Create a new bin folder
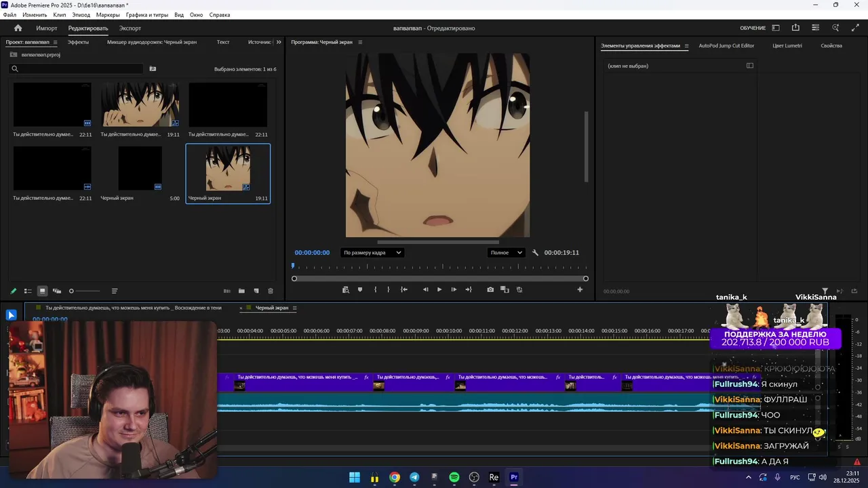 (241, 291)
